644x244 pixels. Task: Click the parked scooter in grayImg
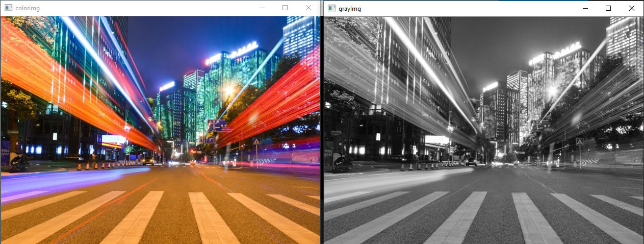click(343, 162)
